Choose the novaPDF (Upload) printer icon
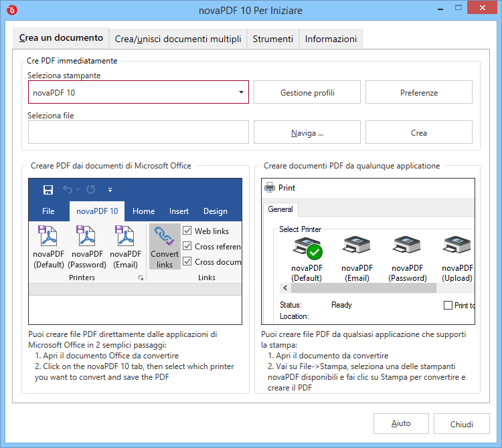Screen dimensions: 502x448 point(457,246)
